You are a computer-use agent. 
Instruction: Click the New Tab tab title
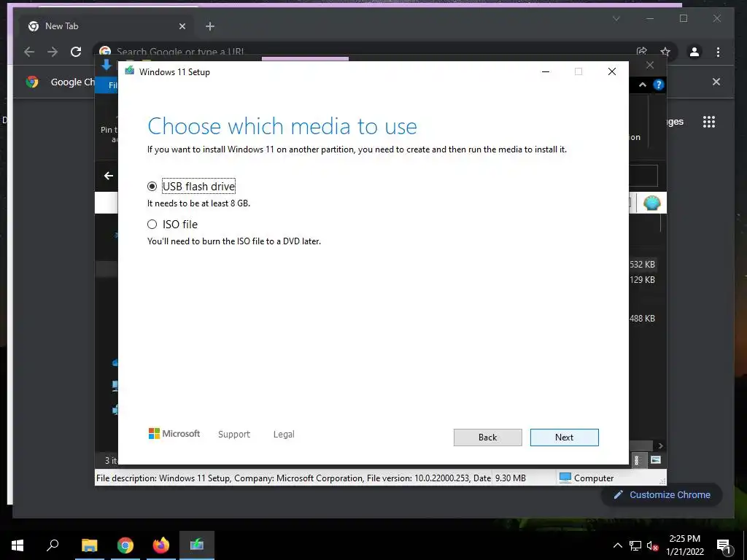pos(61,26)
